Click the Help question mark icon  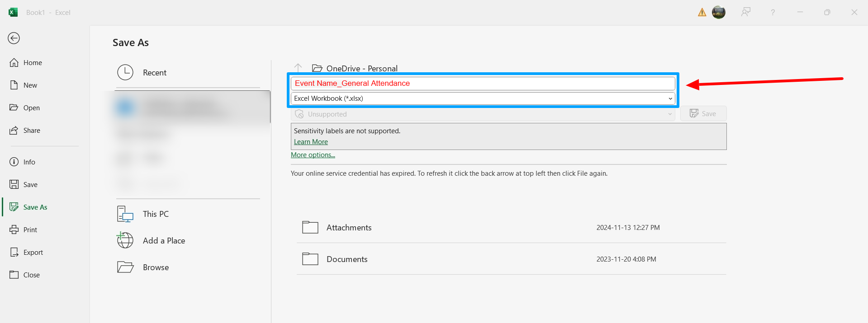pyautogui.click(x=773, y=12)
